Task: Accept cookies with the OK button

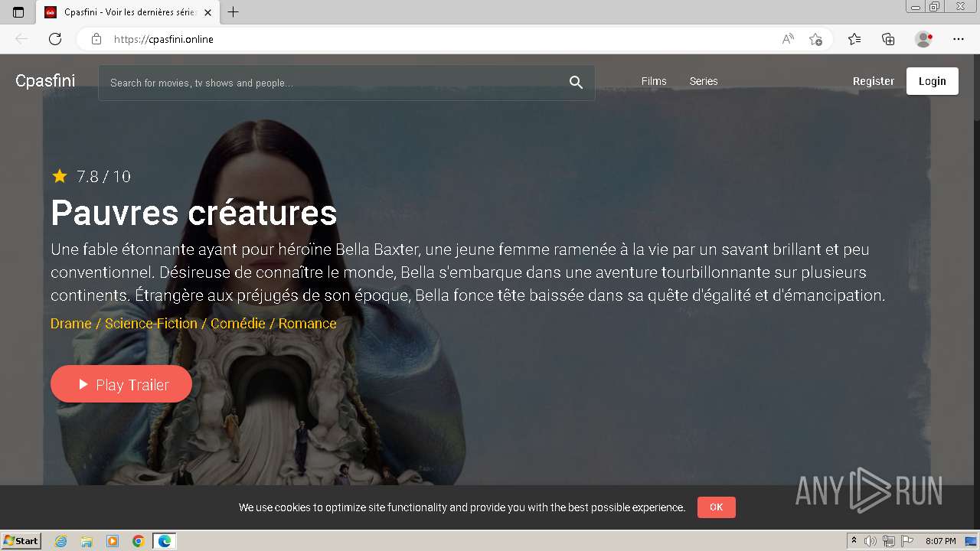Action: [716, 507]
